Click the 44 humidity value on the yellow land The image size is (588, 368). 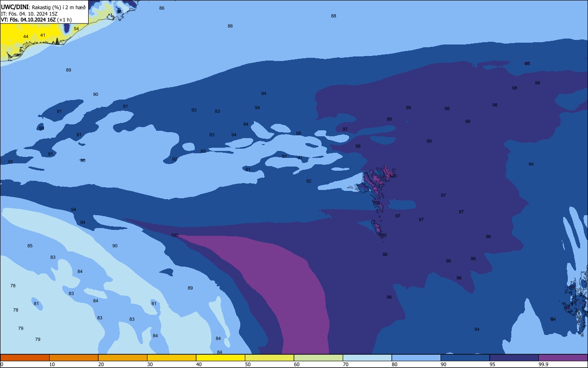tap(26, 37)
